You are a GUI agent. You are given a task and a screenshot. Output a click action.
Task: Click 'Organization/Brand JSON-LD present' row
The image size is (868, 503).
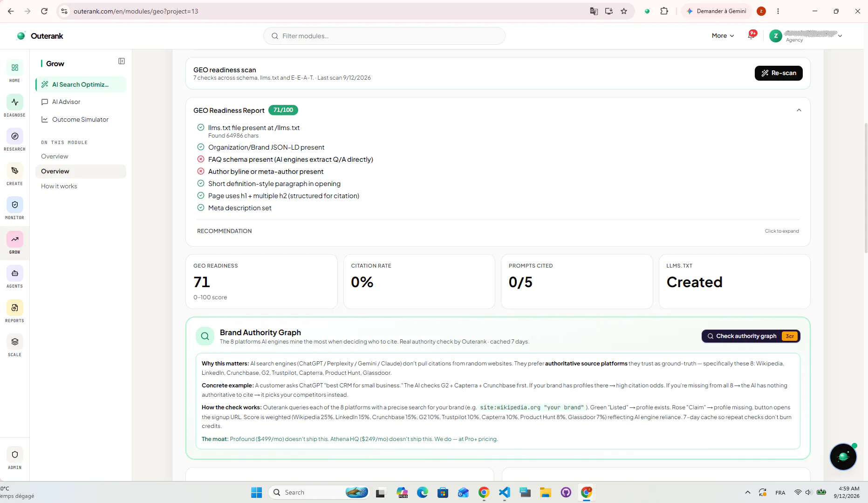tap(261, 147)
